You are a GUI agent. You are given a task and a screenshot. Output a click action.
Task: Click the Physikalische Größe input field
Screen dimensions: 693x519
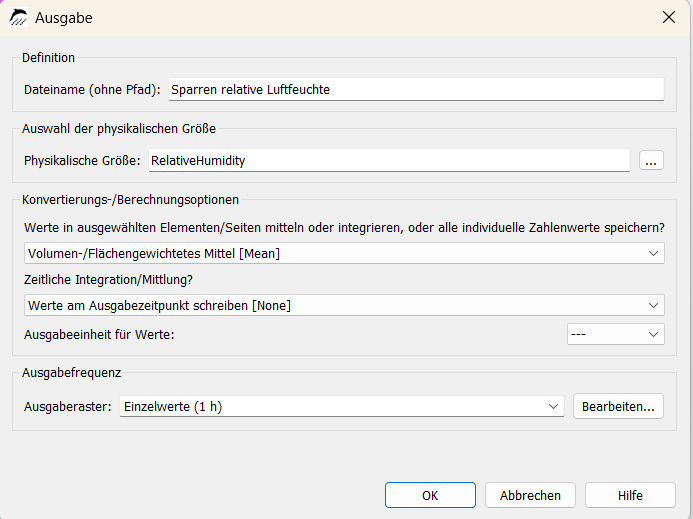tap(389, 160)
